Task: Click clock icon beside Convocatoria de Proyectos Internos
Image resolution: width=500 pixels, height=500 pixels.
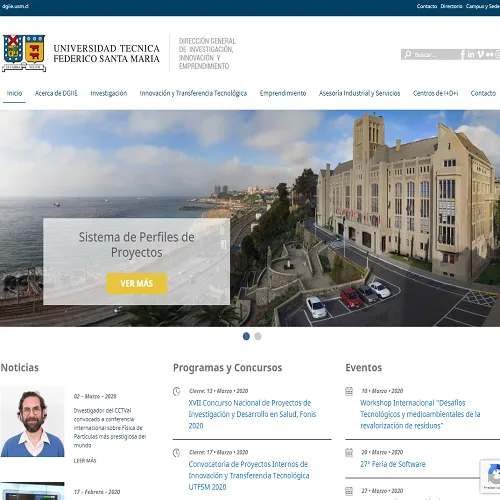Action: (176, 453)
